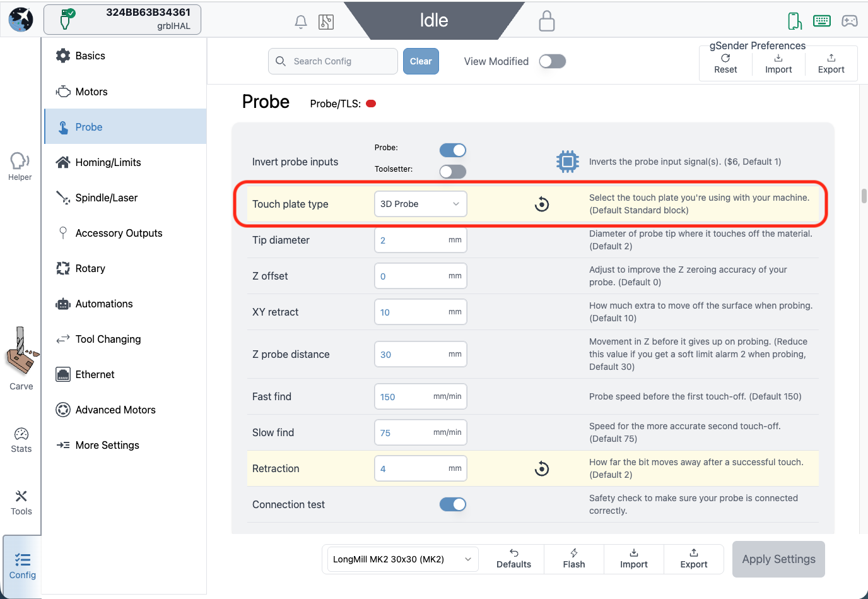Open the Helper panel
Viewport: 868px width, 599px height.
[x=20, y=167]
